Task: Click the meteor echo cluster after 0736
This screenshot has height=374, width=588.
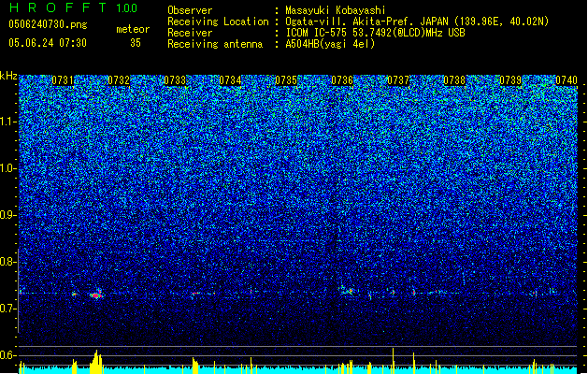Action: pyautogui.click(x=347, y=290)
